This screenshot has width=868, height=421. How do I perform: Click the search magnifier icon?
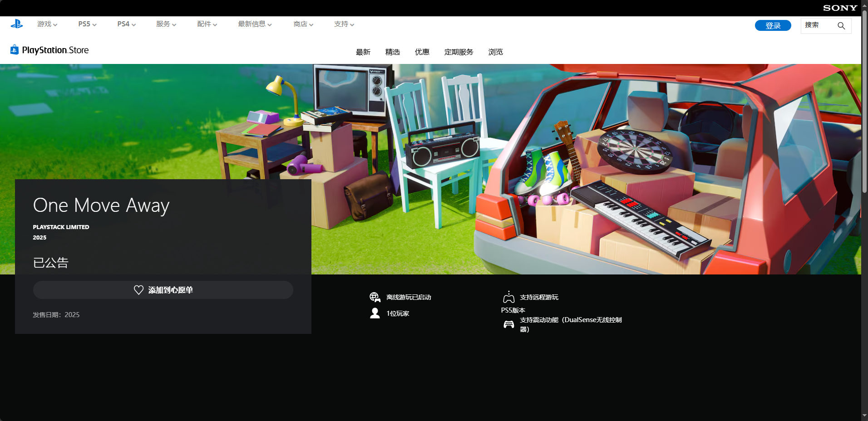point(841,26)
